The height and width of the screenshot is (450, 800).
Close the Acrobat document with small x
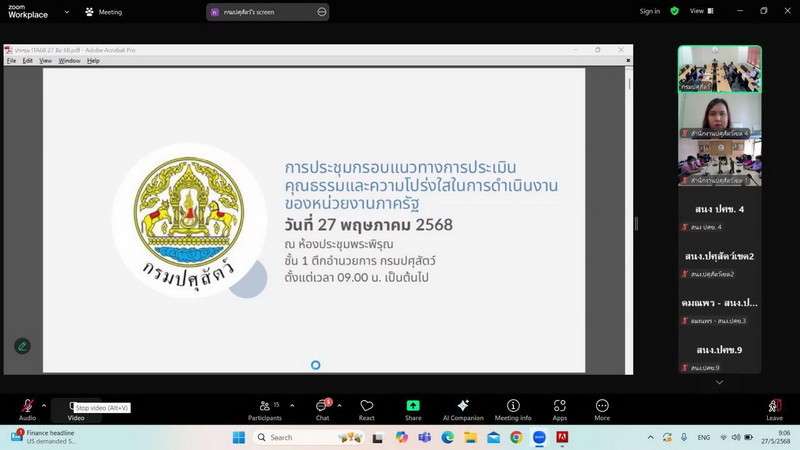(x=628, y=60)
